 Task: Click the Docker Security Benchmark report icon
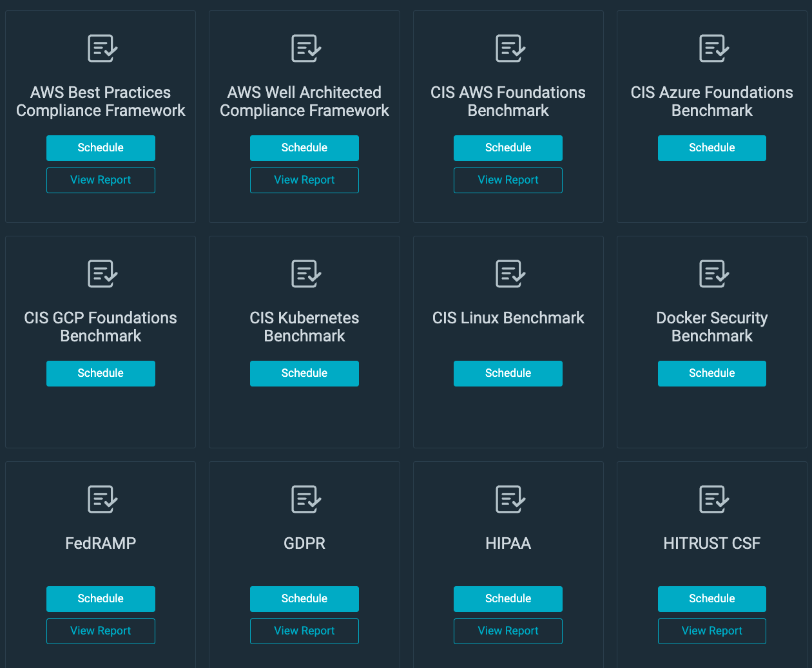coord(714,274)
